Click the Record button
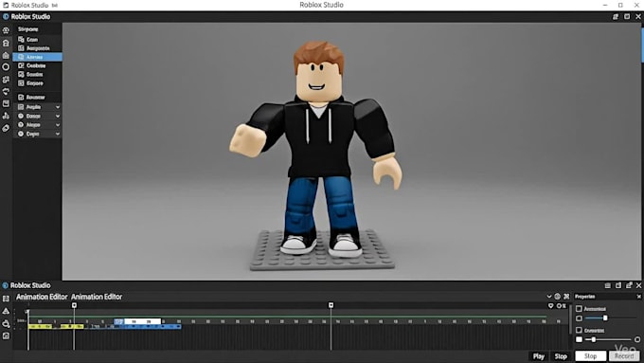Viewport: 644px width, 363px height. (x=624, y=356)
